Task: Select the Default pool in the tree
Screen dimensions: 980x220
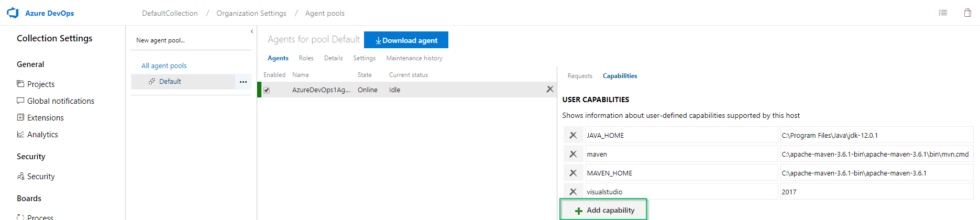Action: point(170,82)
